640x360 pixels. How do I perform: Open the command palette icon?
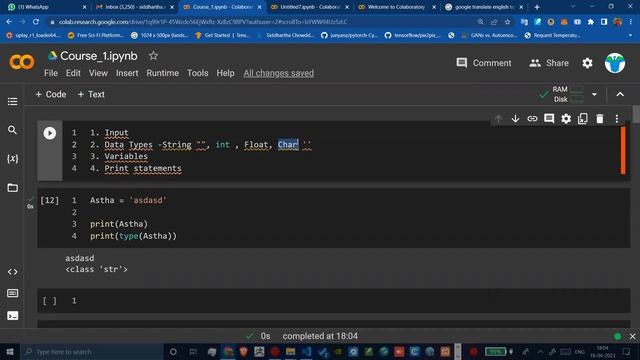tap(13, 293)
